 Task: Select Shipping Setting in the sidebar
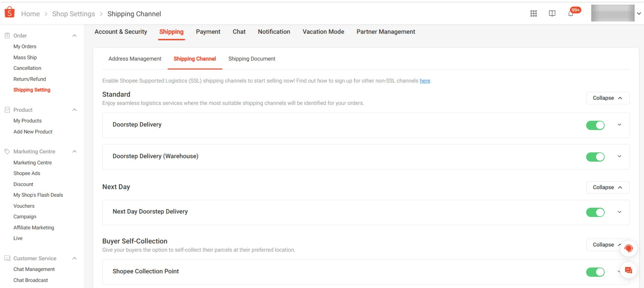[x=32, y=90]
